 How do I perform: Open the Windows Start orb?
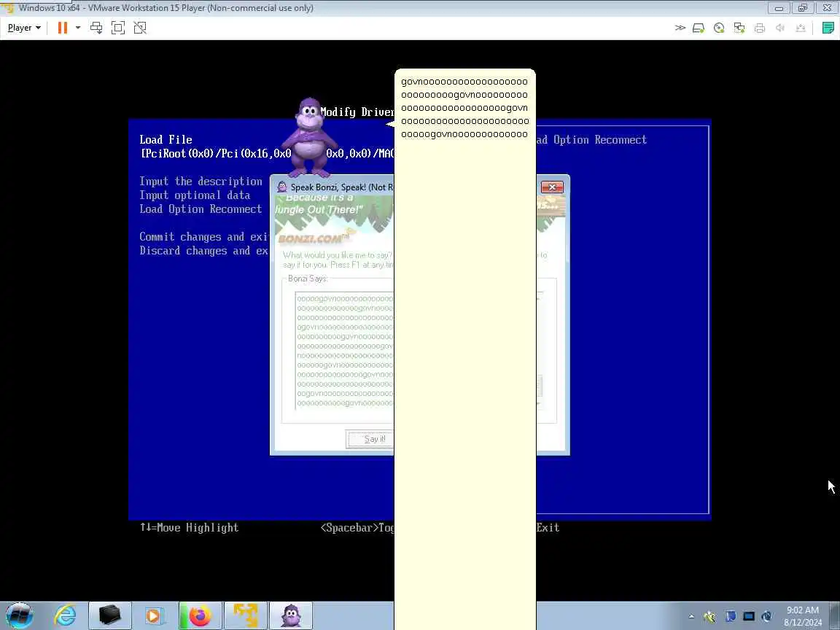(19, 615)
